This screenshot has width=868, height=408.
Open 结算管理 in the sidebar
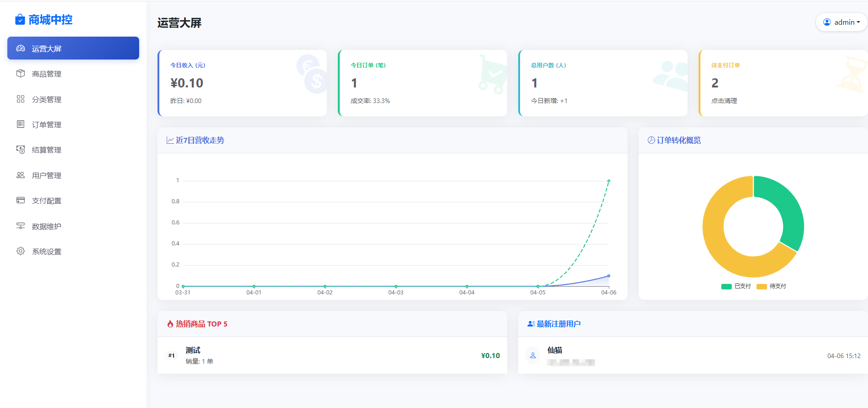pos(46,150)
